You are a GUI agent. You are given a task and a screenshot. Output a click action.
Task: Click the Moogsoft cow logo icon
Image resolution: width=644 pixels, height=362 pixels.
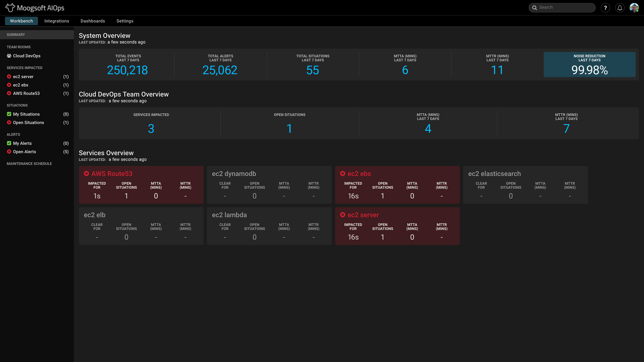(x=10, y=8)
